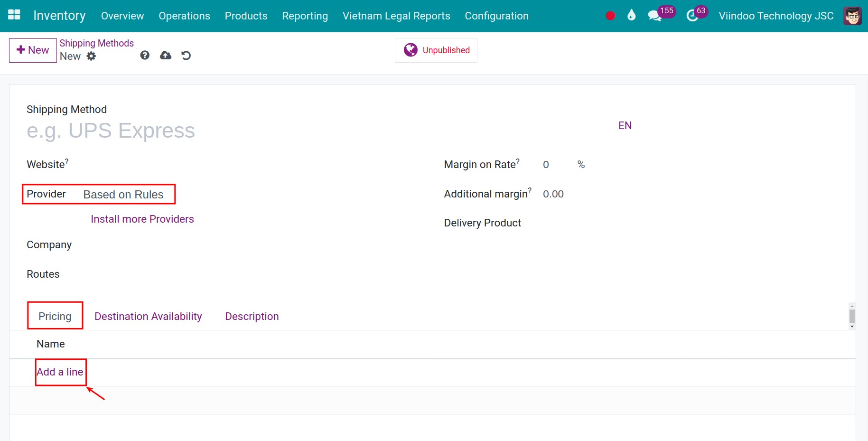Open the Operations menu
The height and width of the screenshot is (441, 868).
click(x=184, y=16)
